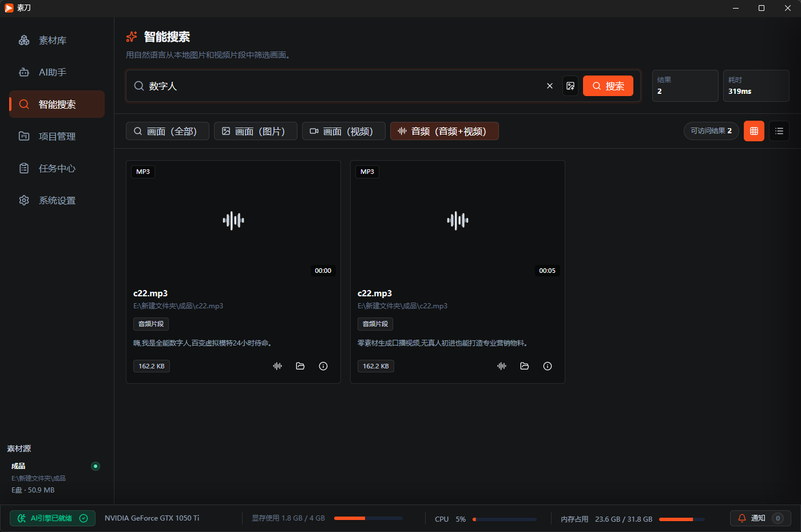Switch to grid view layout

click(x=754, y=131)
